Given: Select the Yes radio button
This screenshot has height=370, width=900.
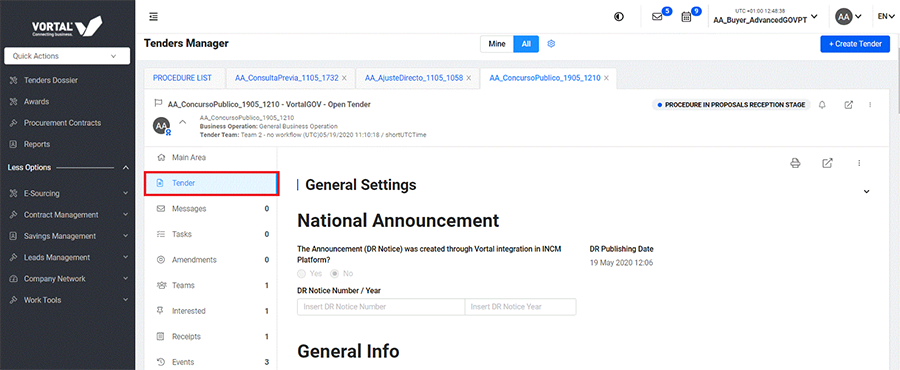Looking at the screenshot, I should coord(301,274).
